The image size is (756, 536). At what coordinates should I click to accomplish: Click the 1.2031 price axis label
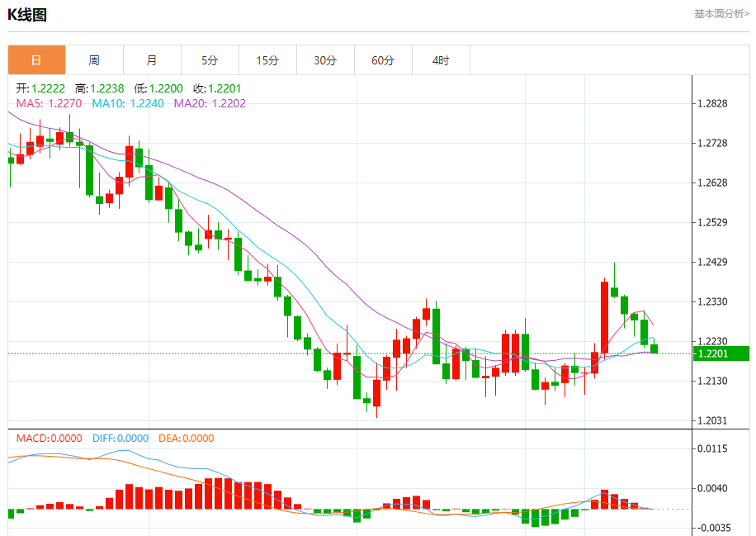coord(712,420)
